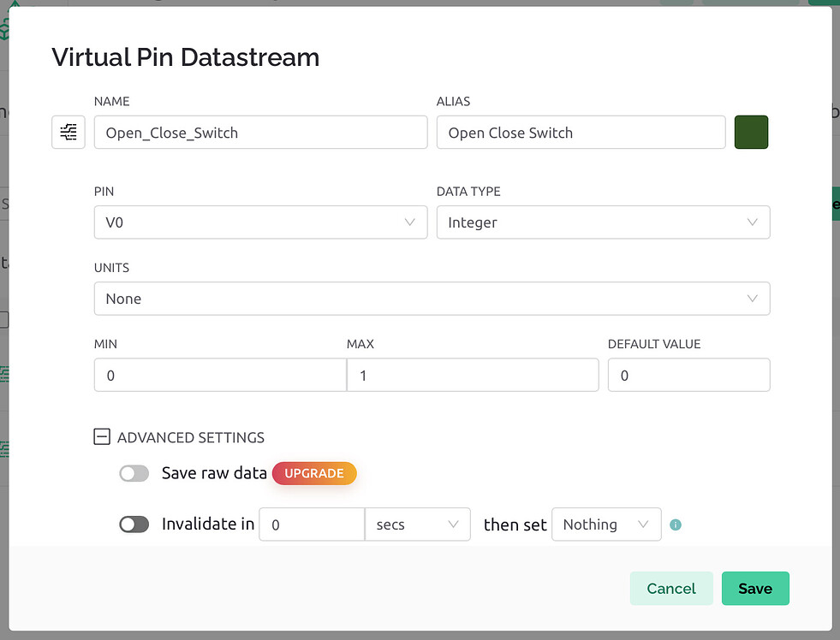The height and width of the screenshot is (640, 840).
Task: Click the Max value input field
Action: point(472,375)
